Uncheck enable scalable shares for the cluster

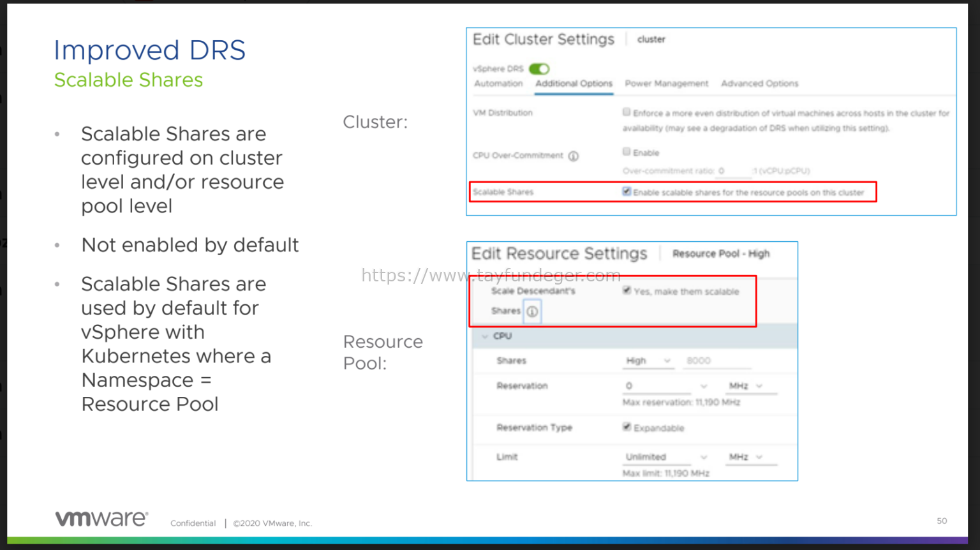click(x=627, y=191)
